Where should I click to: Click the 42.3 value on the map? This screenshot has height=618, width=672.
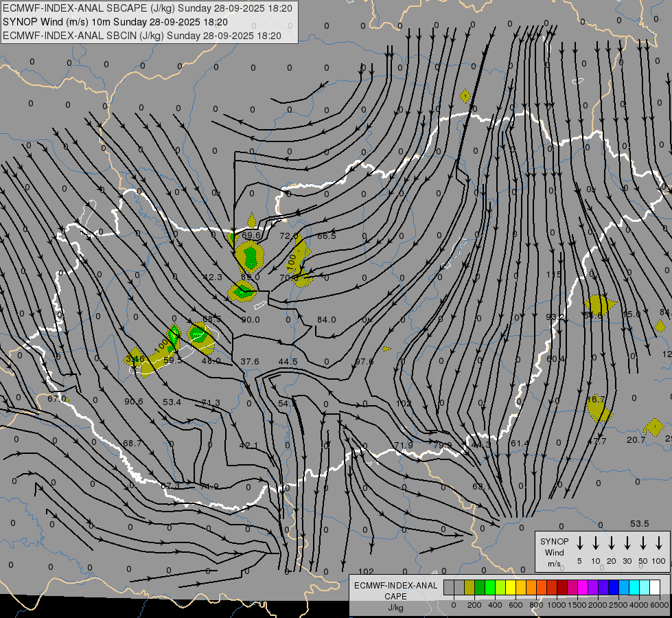(213, 277)
